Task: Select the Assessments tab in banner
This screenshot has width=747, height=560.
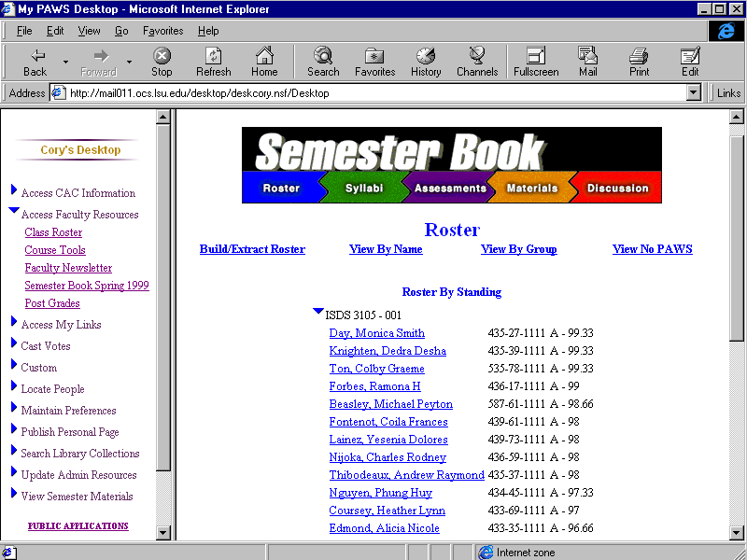Action: point(450,188)
